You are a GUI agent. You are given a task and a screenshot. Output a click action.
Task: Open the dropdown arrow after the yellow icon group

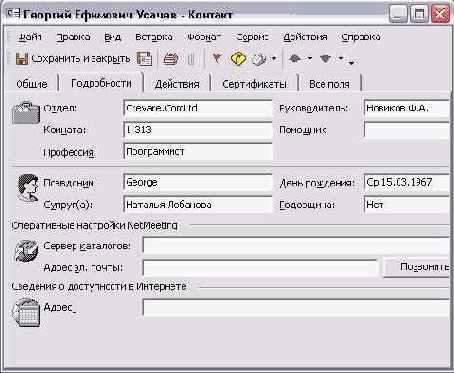[274, 59]
